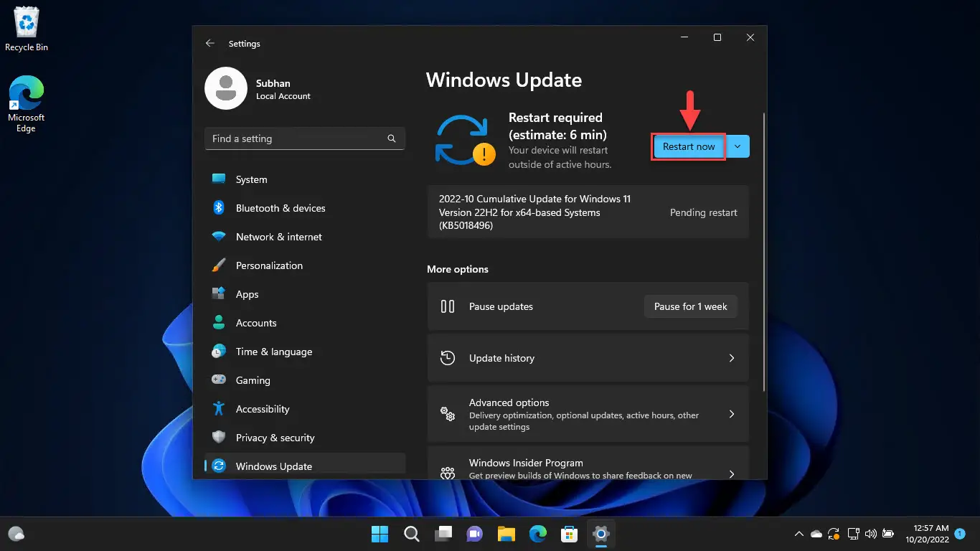Click the Time & language globe icon
The width and height of the screenshot is (980, 551).
(219, 352)
